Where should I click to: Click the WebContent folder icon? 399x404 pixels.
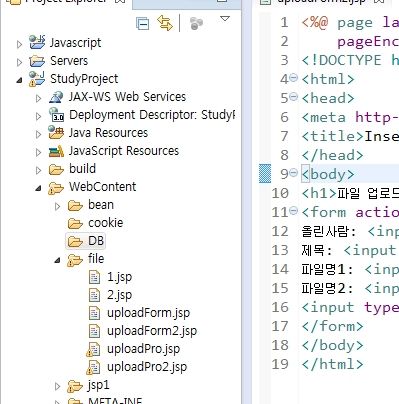coord(56,188)
